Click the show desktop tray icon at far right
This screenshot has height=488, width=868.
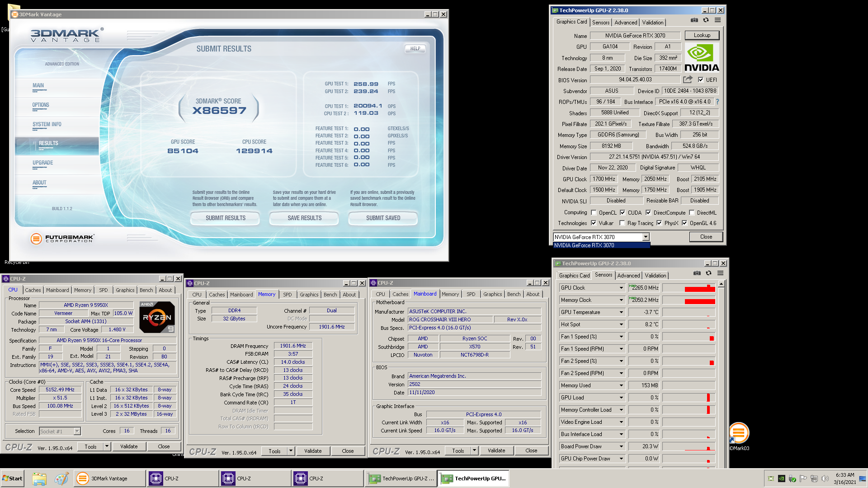click(x=862, y=479)
